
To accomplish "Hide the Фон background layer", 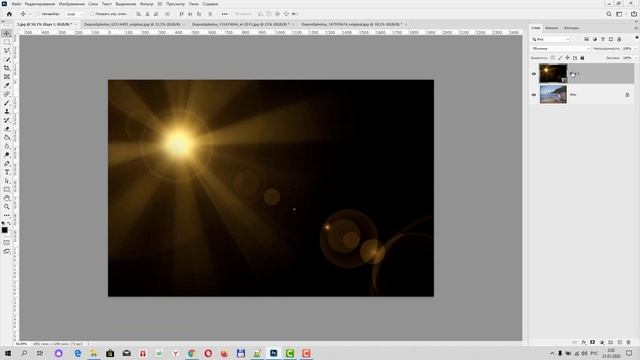I will click(534, 95).
